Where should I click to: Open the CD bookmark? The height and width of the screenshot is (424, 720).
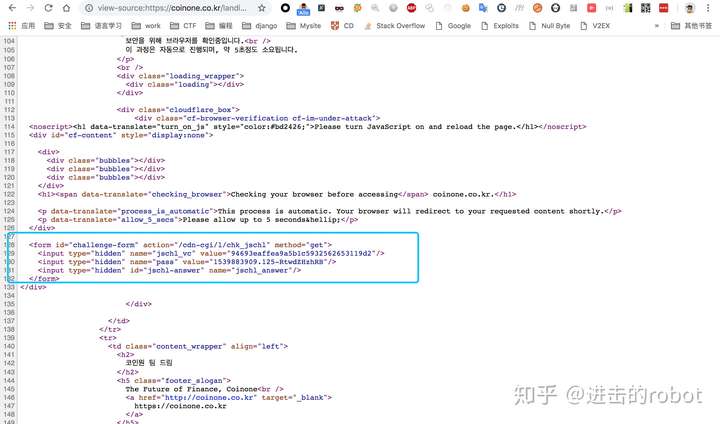click(343, 26)
